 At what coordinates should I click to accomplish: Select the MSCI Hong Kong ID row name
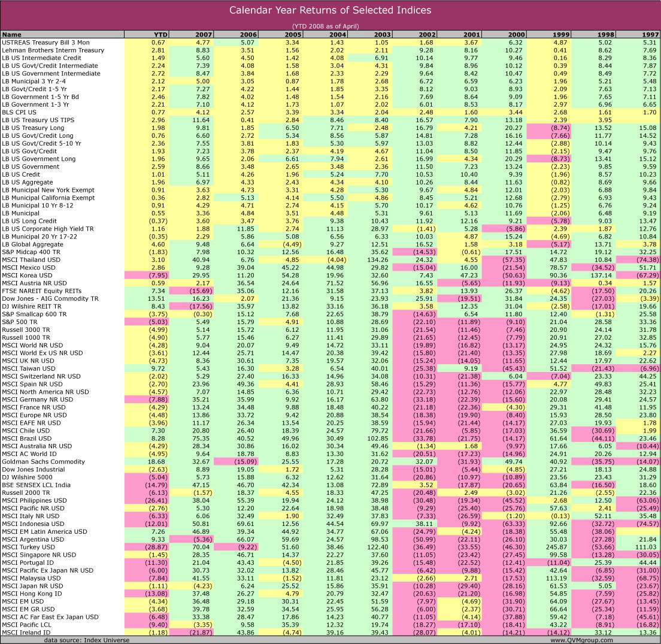pos(32,594)
